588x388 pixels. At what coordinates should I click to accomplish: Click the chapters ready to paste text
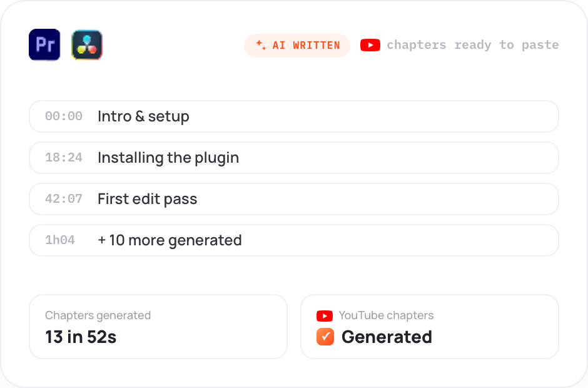click(472, 45)
